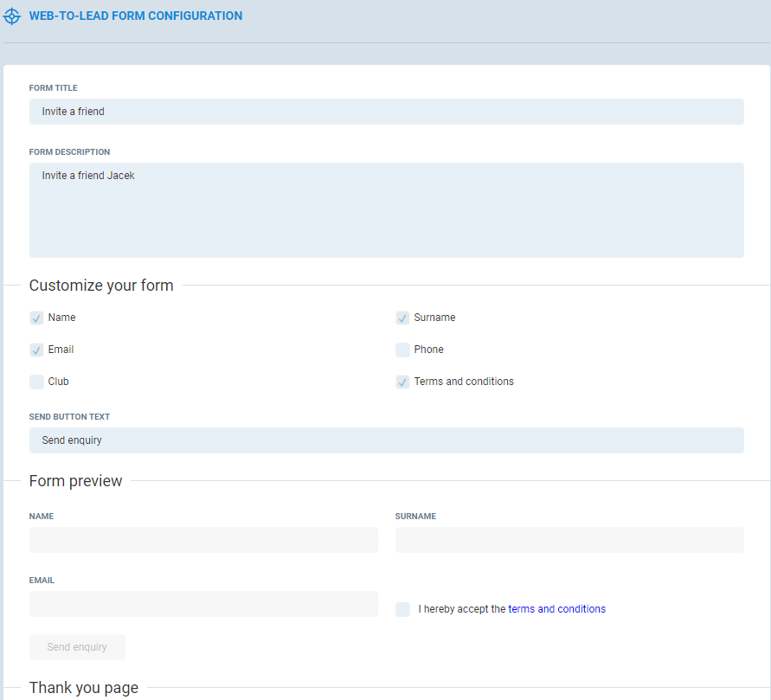Enable the Phone field checkbox

(x=402, y=350)
